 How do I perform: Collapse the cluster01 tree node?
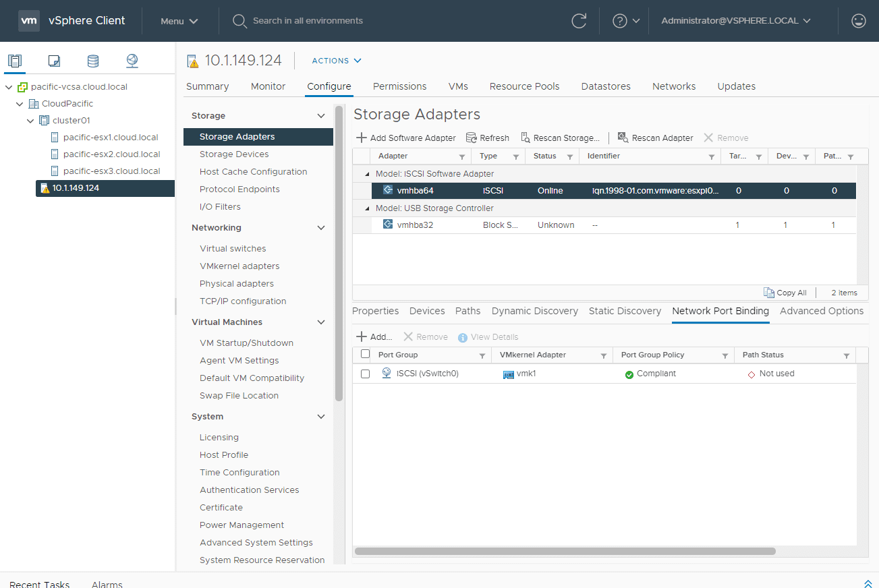(31, 121)
